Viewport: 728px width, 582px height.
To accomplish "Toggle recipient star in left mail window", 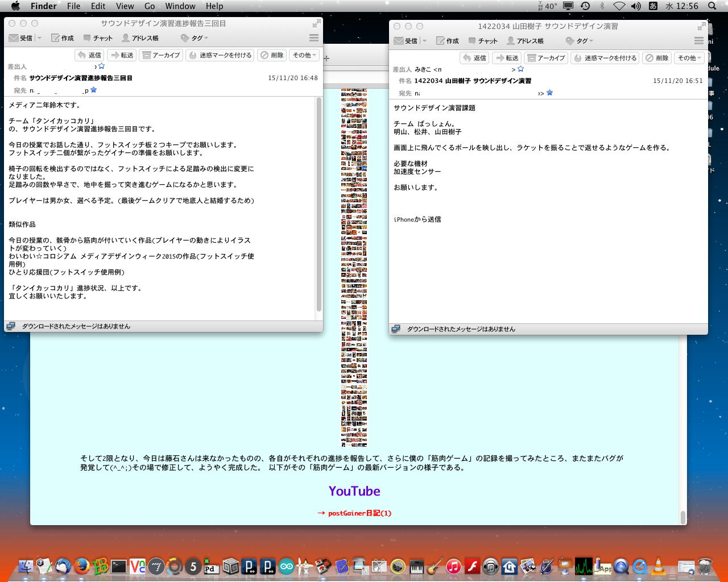I will pyautogui.click(x=93, y=90).
